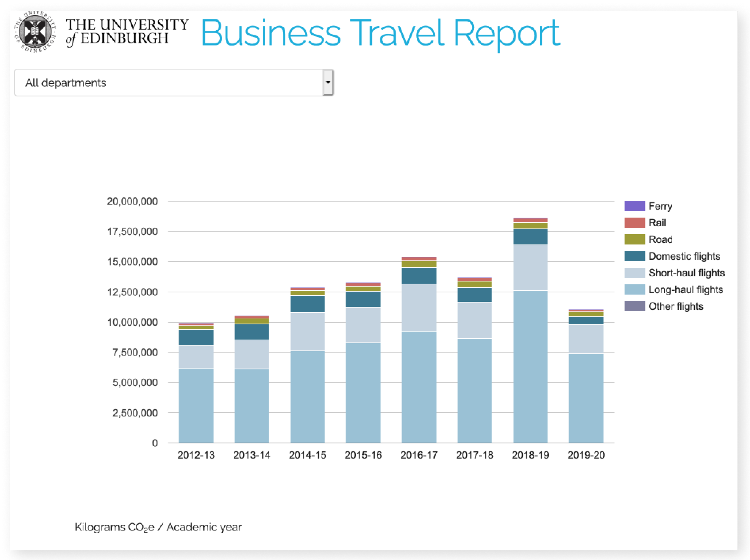Click the dropdown arrow beside All departments
Screen dimensions: 750x560
coord(328,83)
